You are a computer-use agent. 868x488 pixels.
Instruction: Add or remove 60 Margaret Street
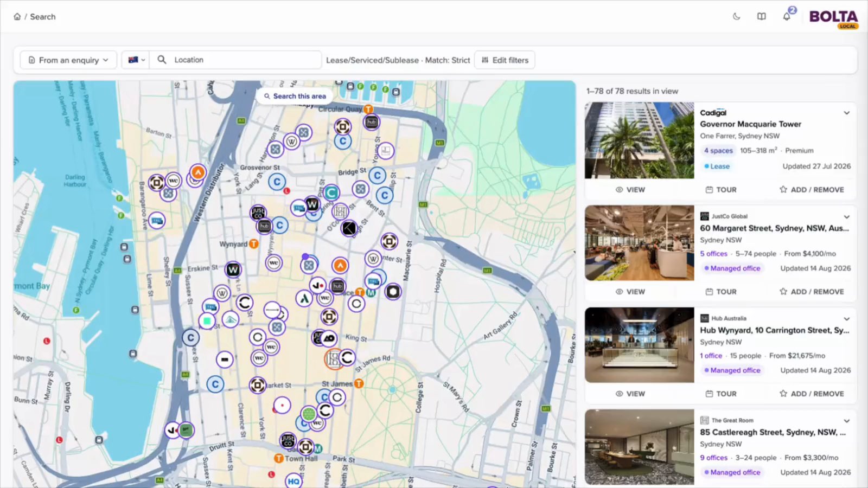click(812, 292)
